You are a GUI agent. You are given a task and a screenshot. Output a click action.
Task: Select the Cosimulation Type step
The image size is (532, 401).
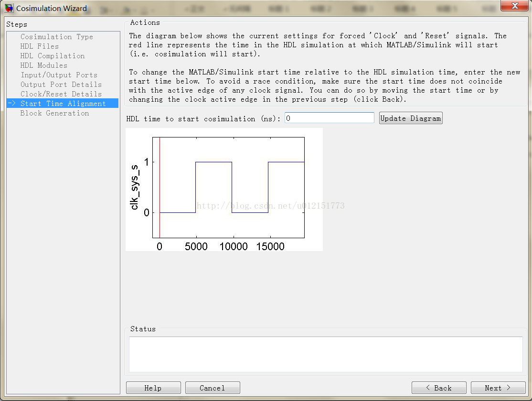pos(57,37)
